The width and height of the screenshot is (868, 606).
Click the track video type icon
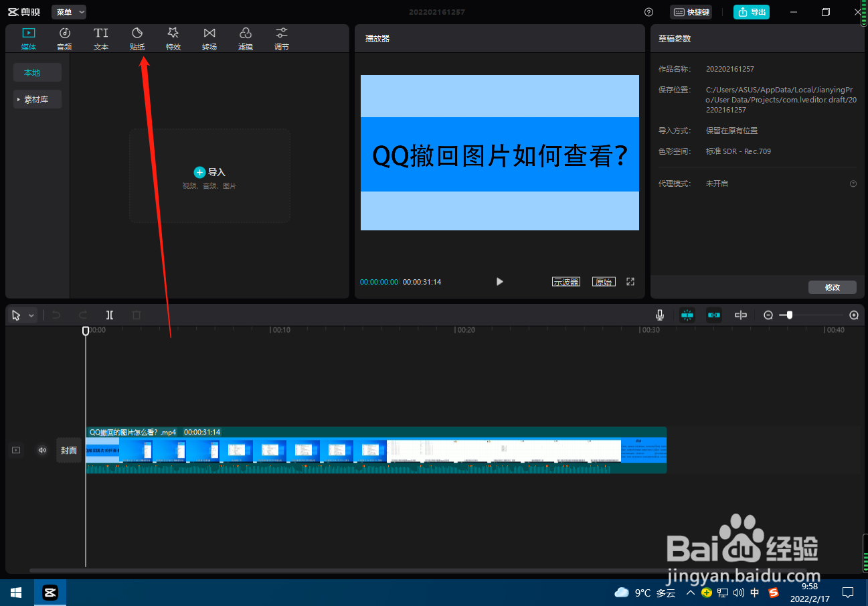(16, 451)
